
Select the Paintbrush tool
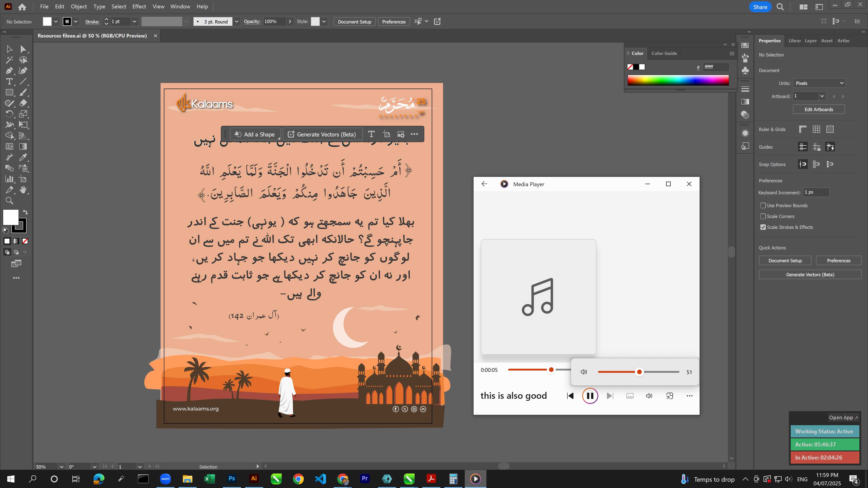coord(23,92)
